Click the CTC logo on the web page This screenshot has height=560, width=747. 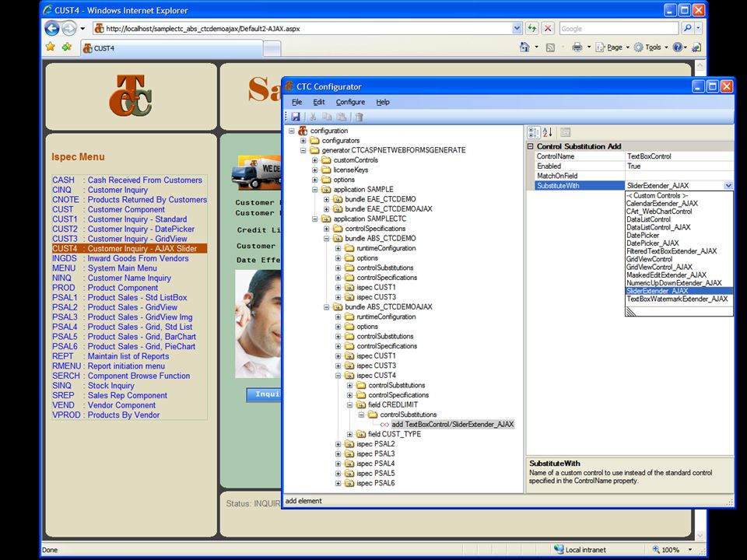[x=130, y=96]
